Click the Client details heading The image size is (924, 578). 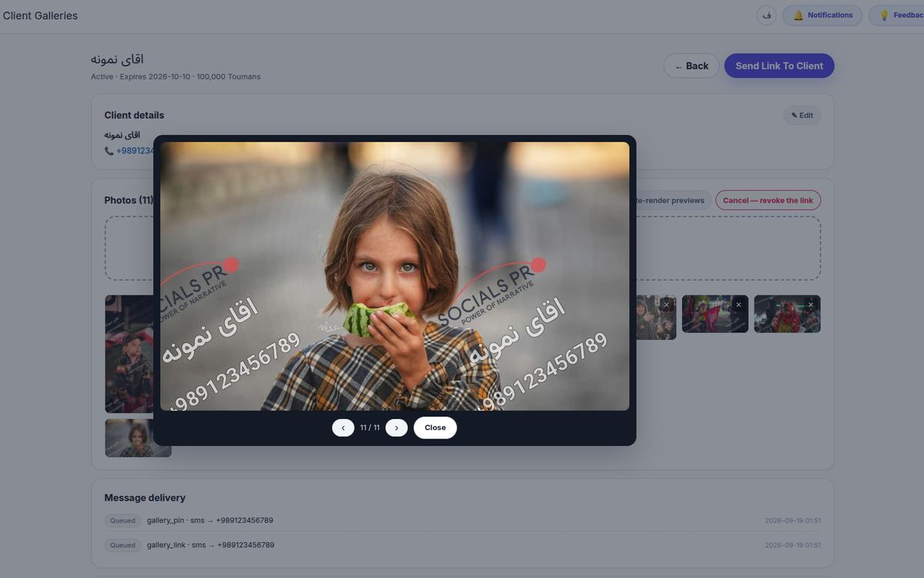134,116
